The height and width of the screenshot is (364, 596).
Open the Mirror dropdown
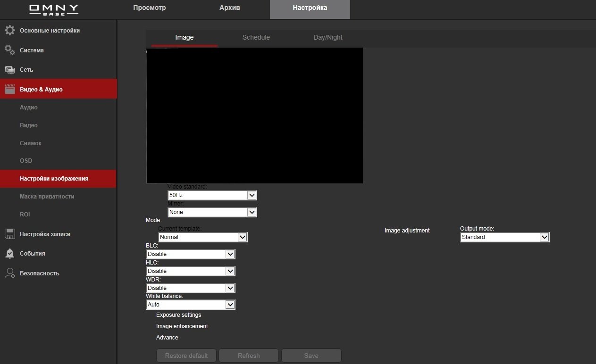[x=212, y=212]
